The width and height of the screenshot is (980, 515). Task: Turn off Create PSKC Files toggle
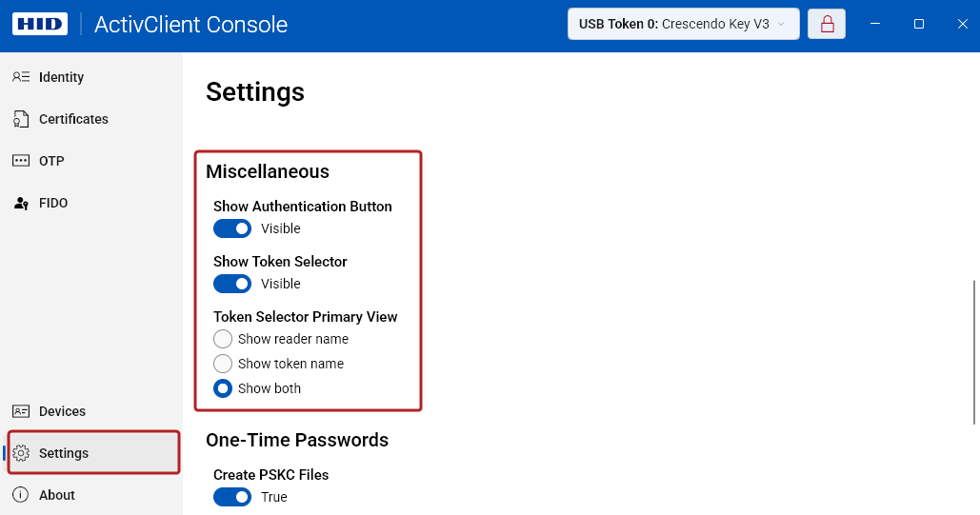point(232,497)
